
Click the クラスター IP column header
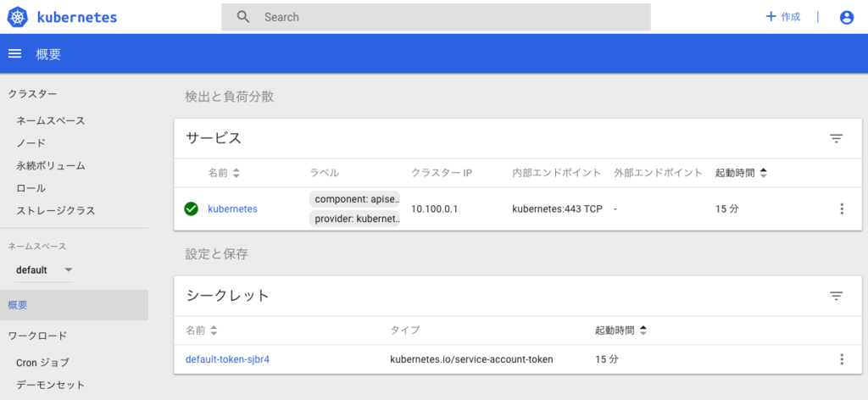442,173
